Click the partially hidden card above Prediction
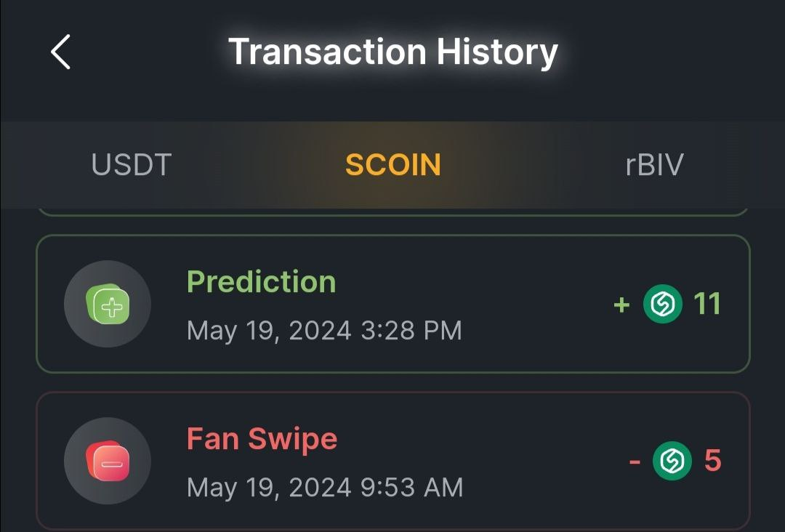Screen dimensions: 785x532 click(x=392, y=211)
